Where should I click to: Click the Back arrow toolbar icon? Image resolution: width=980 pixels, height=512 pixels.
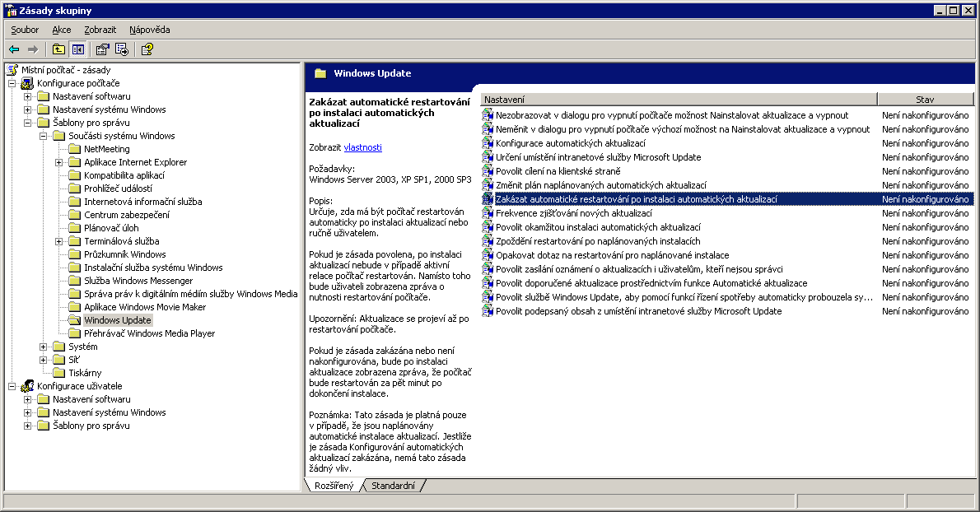coord(14,49)
